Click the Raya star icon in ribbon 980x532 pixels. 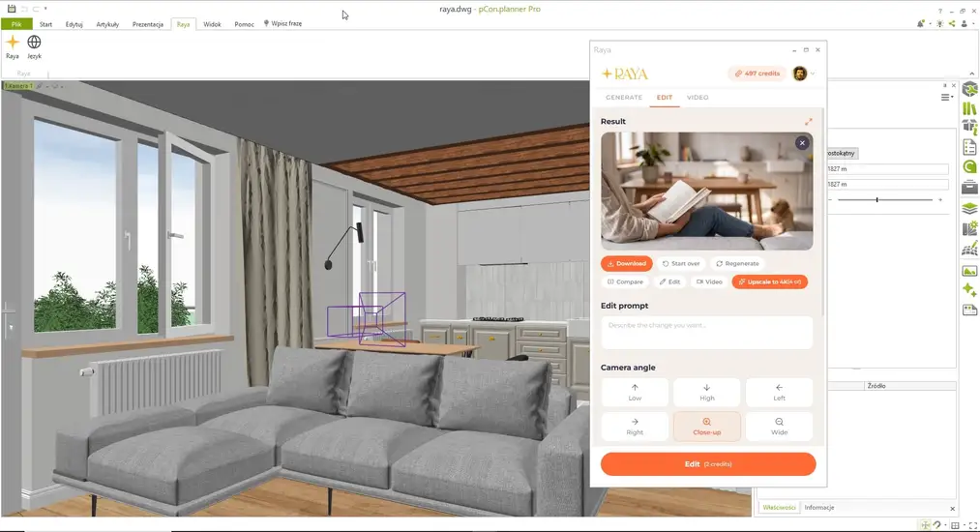pos(13,43)
